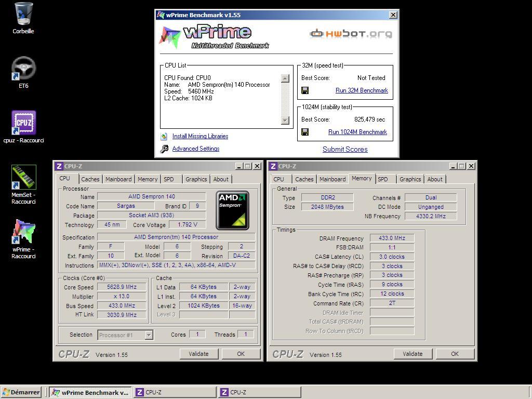Select the MemSet - Raccourci desktop icon
This screenshot has height=399, width=532.
click(x=23, y=184)
